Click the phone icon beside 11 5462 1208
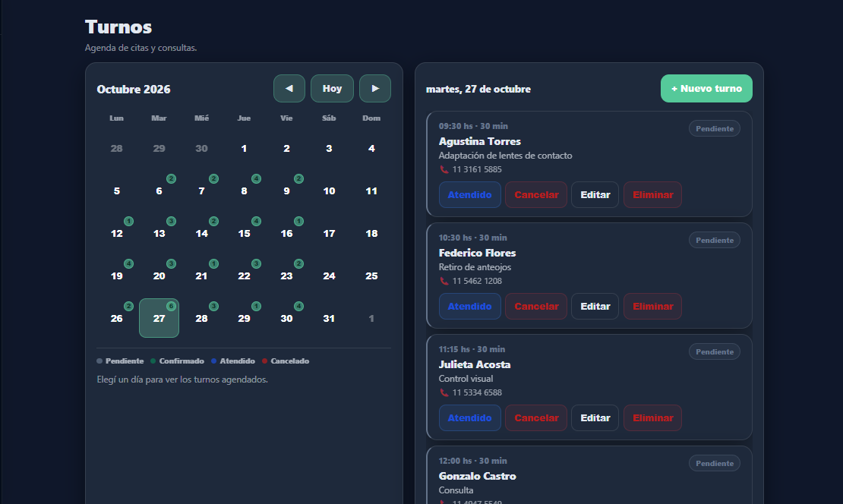Screen dimensions: 843x504 (x=444, y=281)
